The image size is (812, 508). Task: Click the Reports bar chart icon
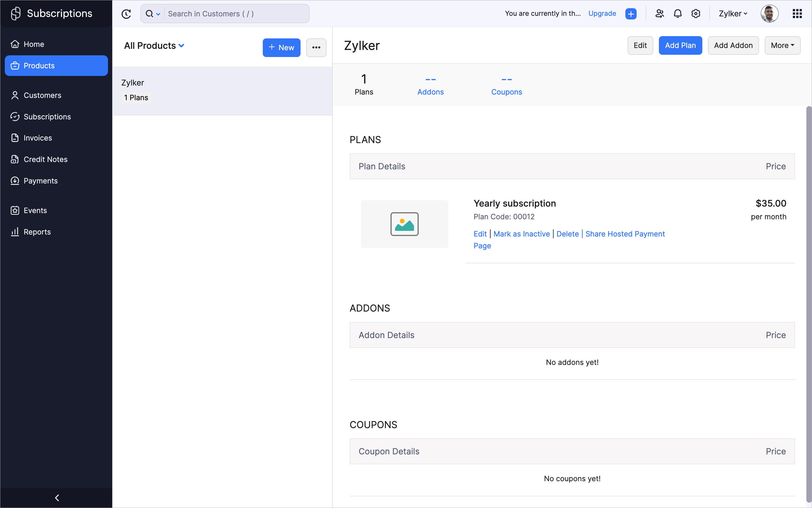[15, 232]
